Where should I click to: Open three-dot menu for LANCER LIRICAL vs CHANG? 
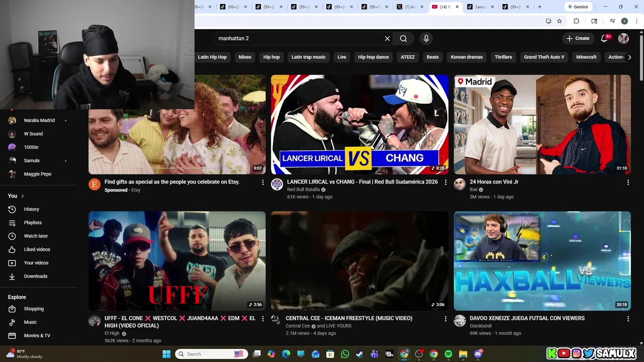click(445, 183)
